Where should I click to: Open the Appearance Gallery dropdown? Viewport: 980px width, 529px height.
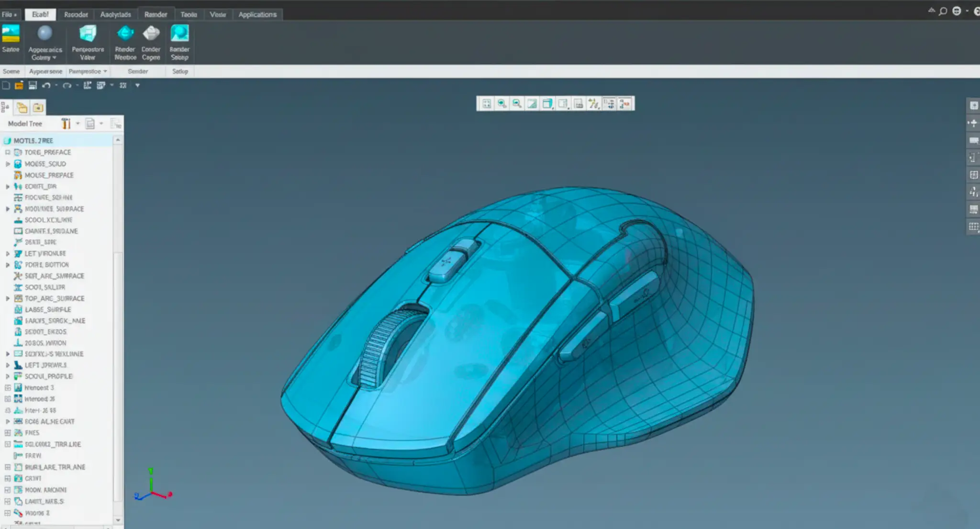[x=55, y=57]
